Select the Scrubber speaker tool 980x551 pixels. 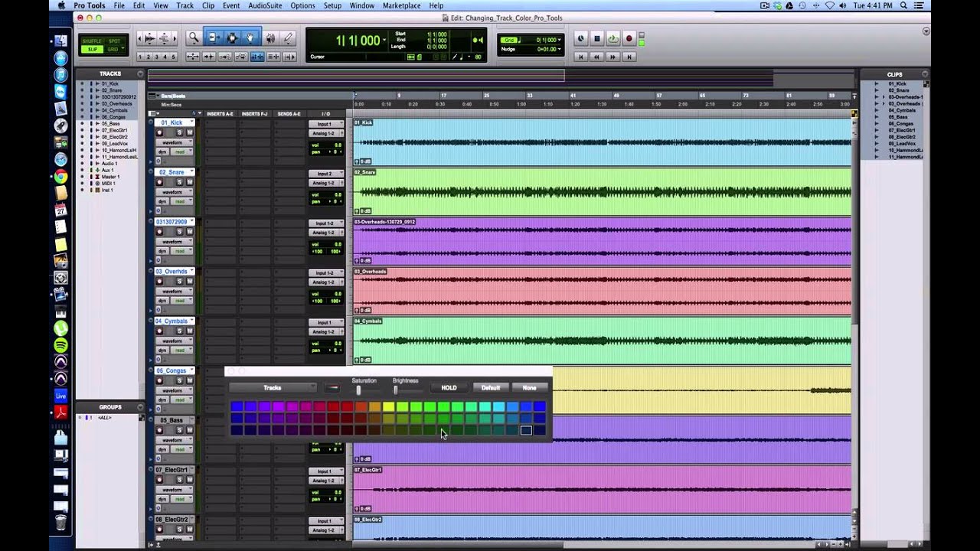point(269,37)
